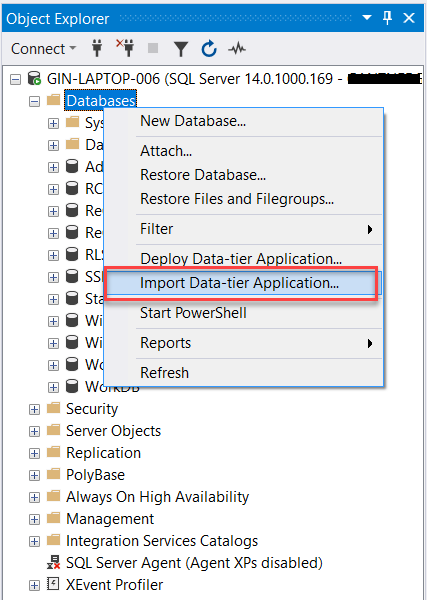
Task: Click the Stop square icon in toolbar
Action: [153, 49]
